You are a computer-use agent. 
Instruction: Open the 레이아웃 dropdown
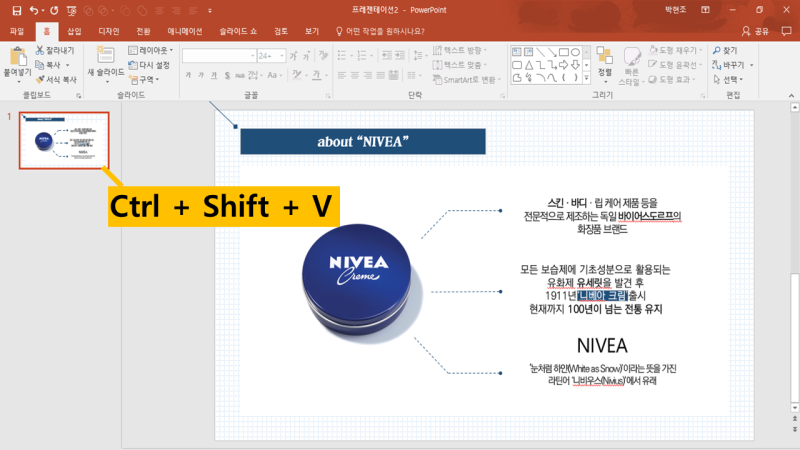click(x=151, y=50)
